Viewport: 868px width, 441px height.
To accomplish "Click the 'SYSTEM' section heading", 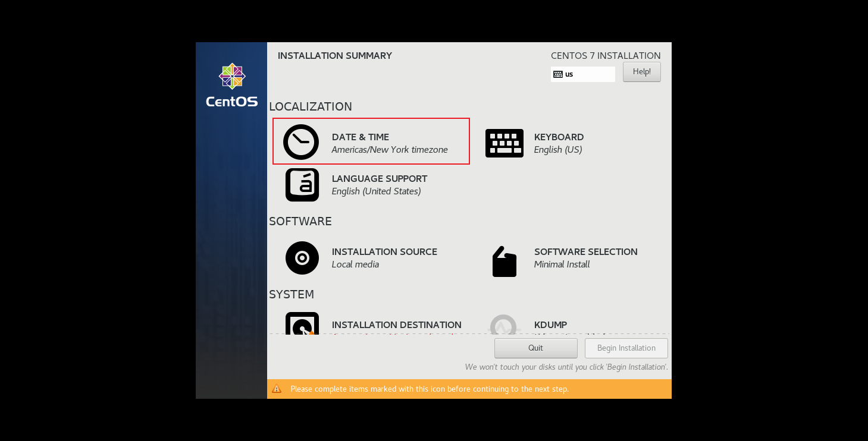I will tap(292, 294).
